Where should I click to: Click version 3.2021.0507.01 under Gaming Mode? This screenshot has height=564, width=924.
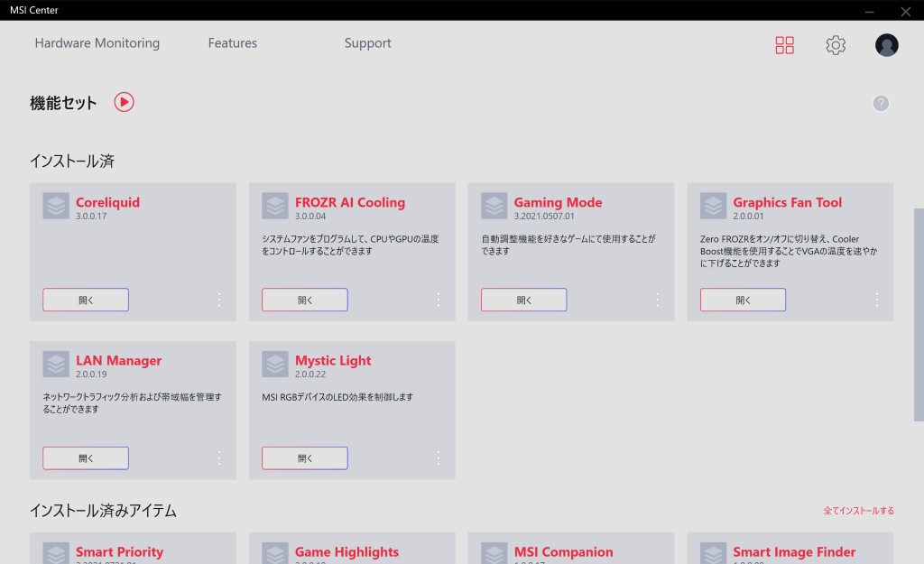pos(544,217)
